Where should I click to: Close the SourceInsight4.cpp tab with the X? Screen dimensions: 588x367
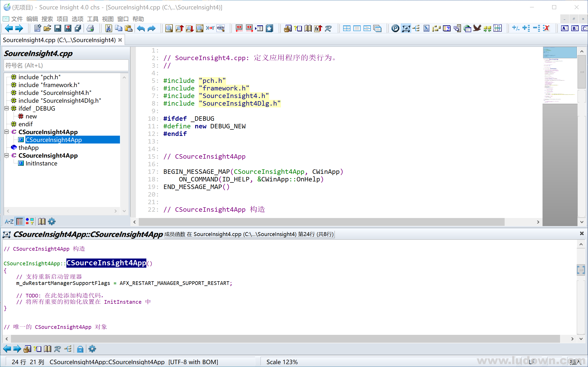pos(120,40)
